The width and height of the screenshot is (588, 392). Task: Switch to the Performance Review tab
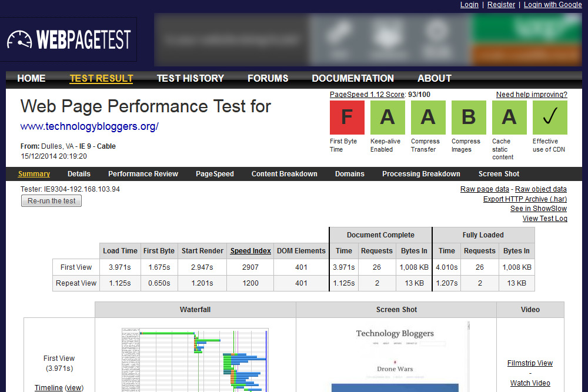143,174
